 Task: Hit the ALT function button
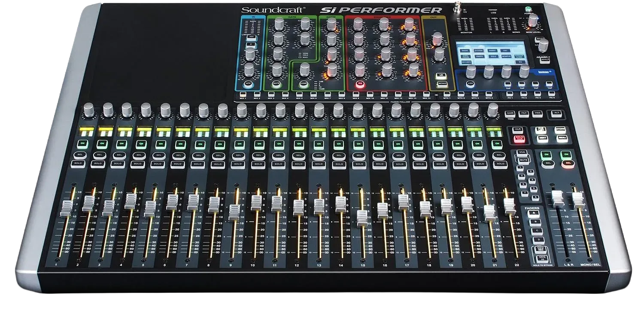(x=556, y=113)
